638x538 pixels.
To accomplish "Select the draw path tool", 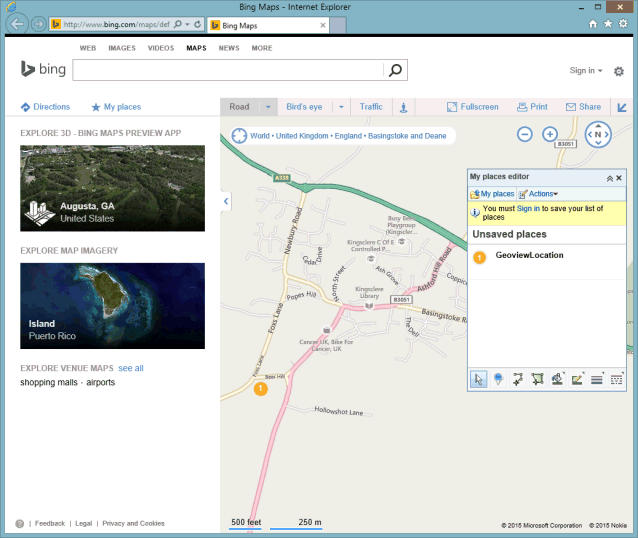I will pos(518,379).
